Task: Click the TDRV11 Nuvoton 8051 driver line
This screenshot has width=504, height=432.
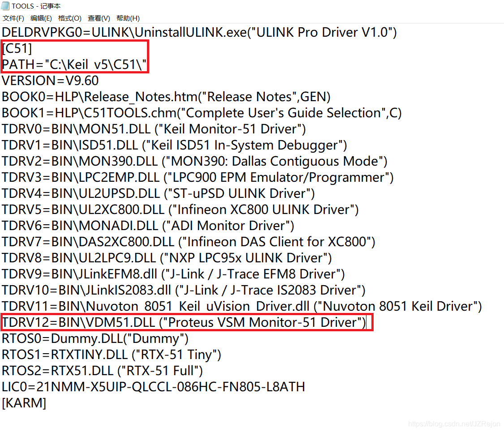Action: (242, 306)
